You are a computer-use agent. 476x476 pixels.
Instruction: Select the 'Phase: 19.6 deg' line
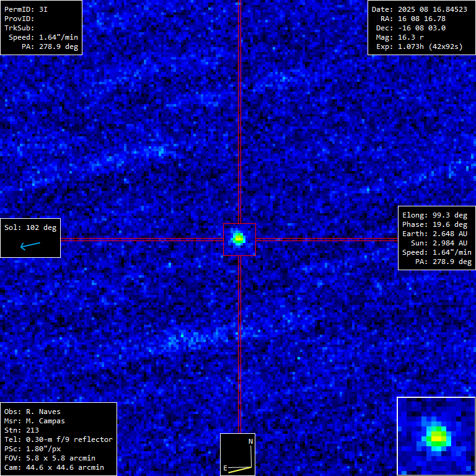(434, 224)
